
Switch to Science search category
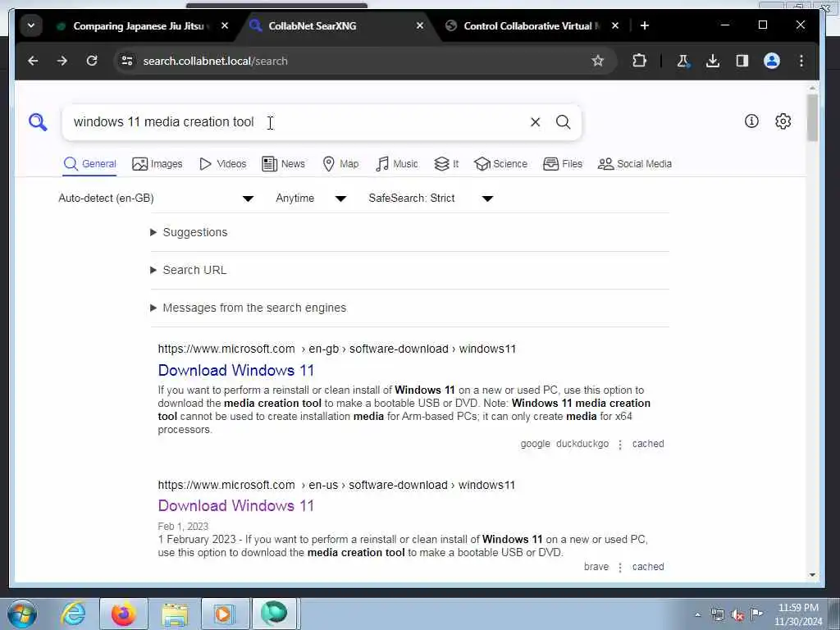pos(501,164)
